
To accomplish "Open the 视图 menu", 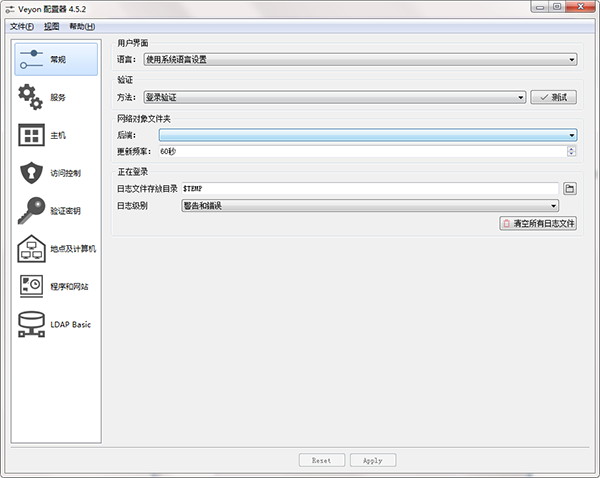I will pos(52,26).
